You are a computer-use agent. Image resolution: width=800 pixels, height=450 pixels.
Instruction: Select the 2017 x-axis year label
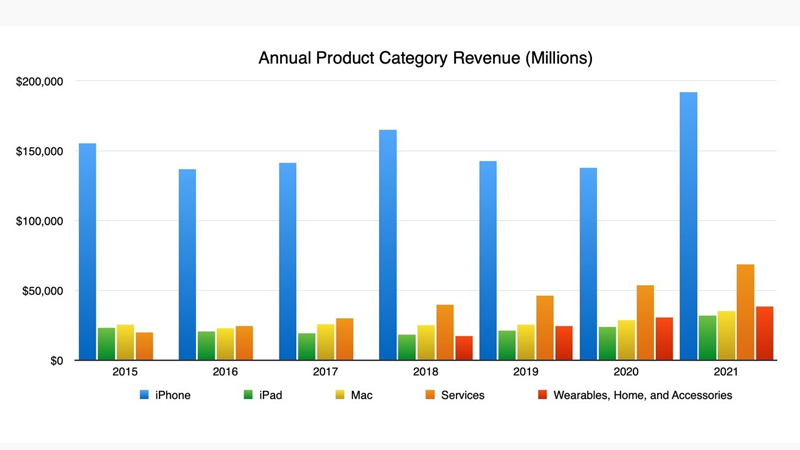coord(325,373)
